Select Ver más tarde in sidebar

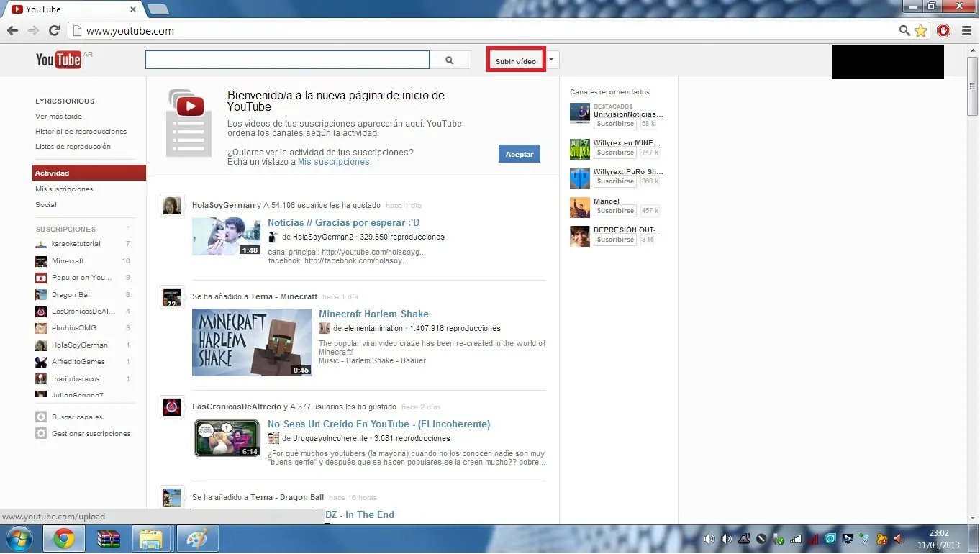(x=59, y=117)
